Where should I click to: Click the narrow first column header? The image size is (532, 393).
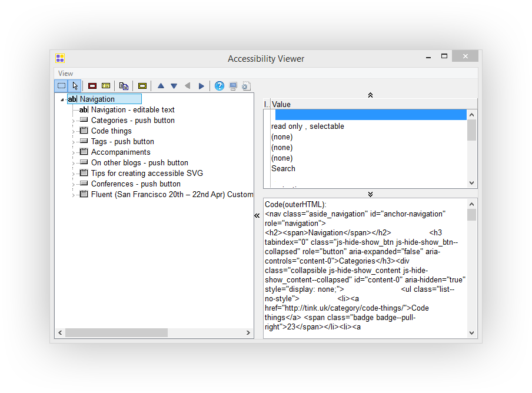click(x=267, y=105)
